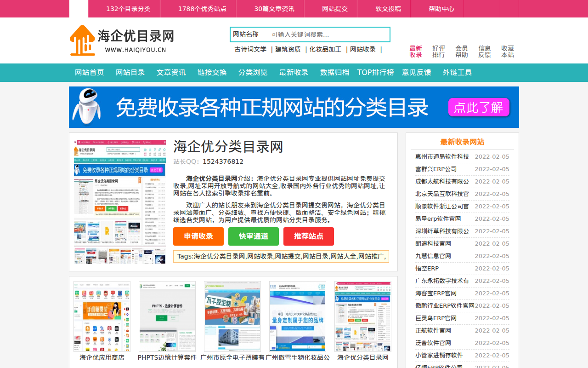The width and height of the screenshot is (588, 368).
Task: Click the robot mascot in the blue banner
Action: (x=87, y=107)
